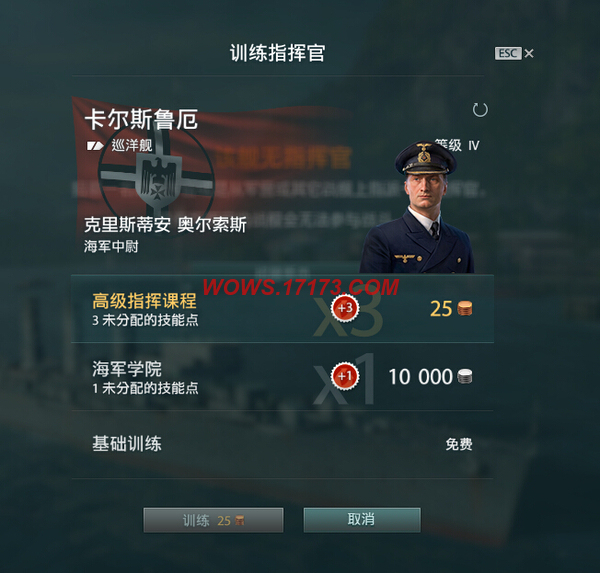
Task: Click the silver credits coin icon
Action: click(465, 377)
